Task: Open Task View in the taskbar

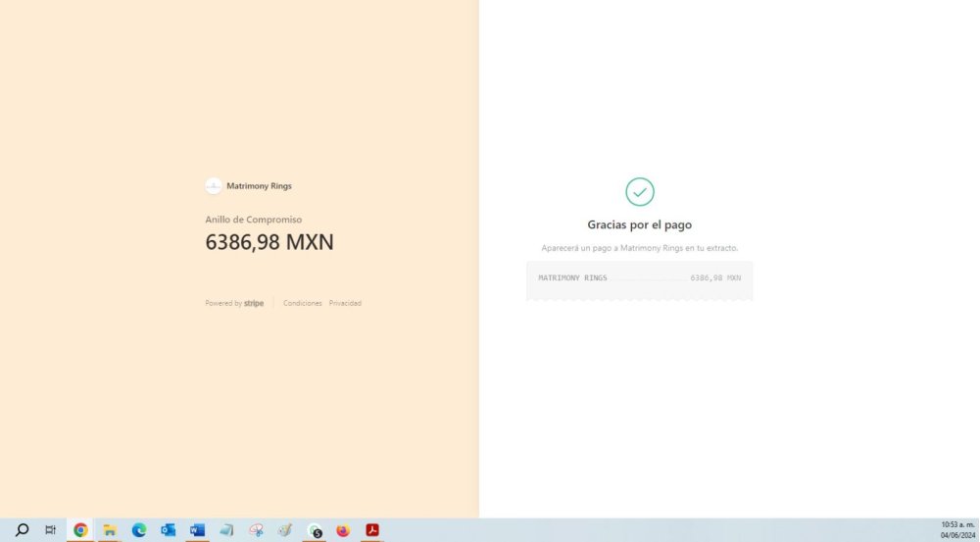Action: (51, 530)
